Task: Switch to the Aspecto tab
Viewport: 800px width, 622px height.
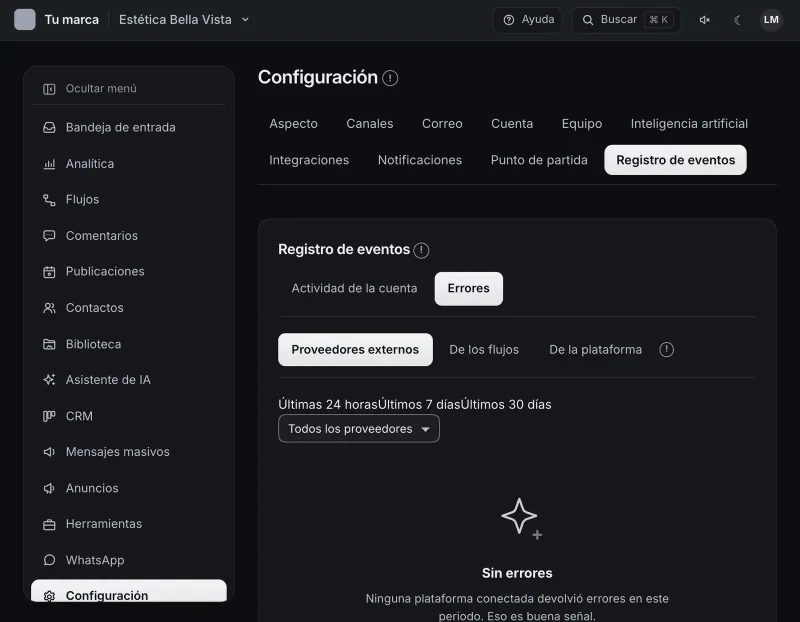Action: click(293, 124)
